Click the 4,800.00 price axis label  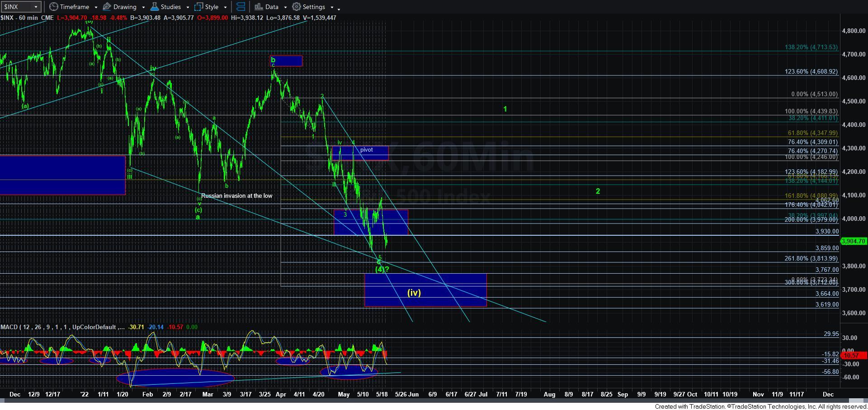[x=854, y=31]
